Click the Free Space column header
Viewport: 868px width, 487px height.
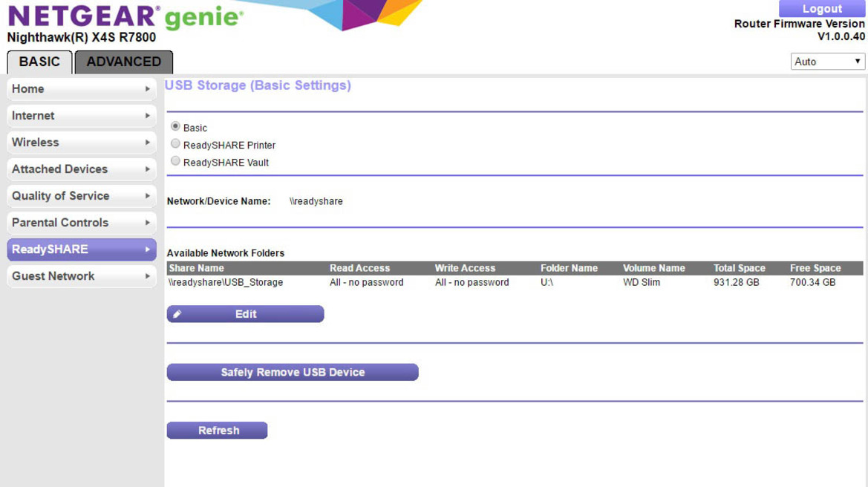click(x=815, y=268)
